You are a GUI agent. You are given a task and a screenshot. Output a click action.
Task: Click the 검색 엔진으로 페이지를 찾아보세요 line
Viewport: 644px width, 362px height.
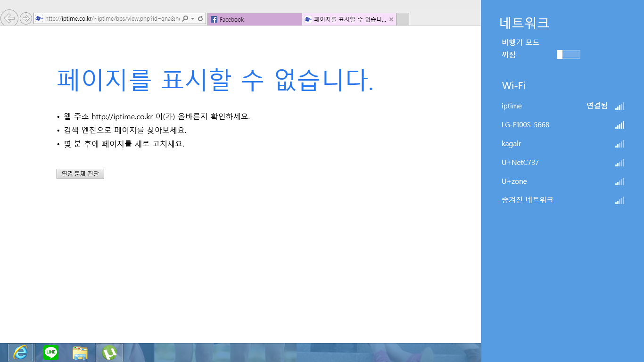(x=125, y=130)
